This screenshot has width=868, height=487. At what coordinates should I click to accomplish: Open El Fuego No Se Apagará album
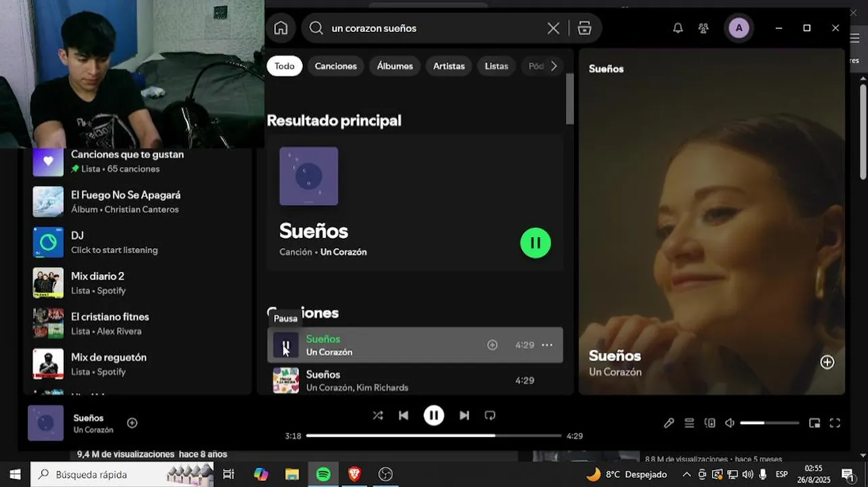tap(139, 202)
